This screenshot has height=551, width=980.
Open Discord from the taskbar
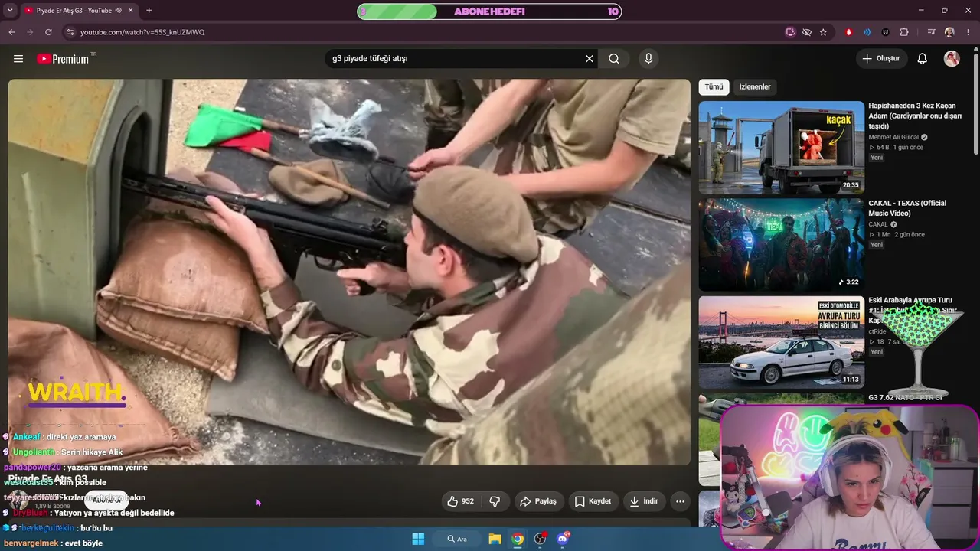pyautogui.click(x=563, y=539)
